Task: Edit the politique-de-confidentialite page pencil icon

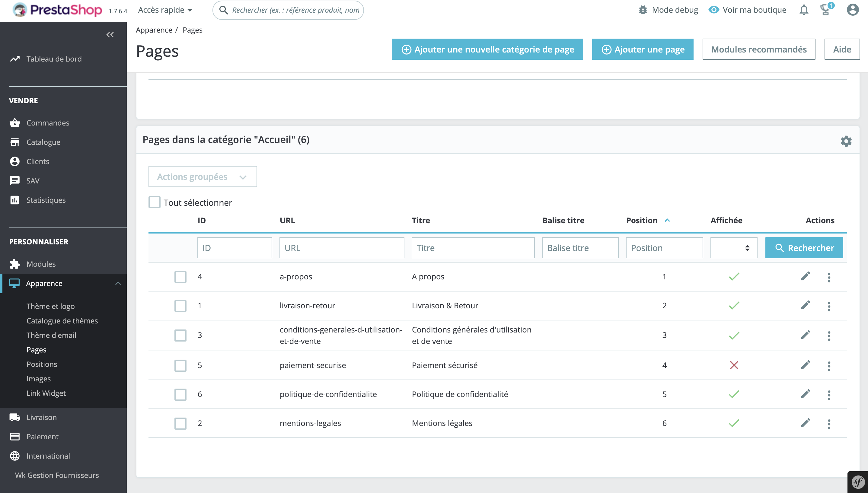Action: pyautogui.click(x=805, y=394)
